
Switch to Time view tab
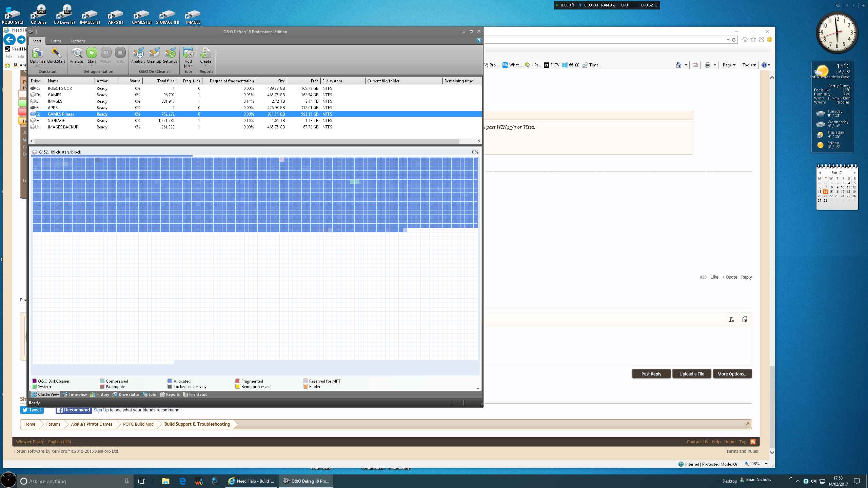click(75, 394)
